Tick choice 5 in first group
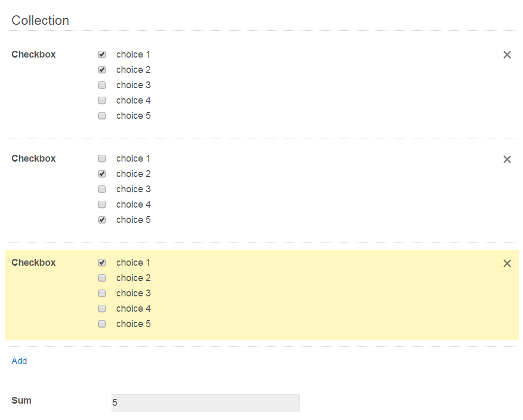The width and height of the screenshot is (523, 420). [102, 116]
